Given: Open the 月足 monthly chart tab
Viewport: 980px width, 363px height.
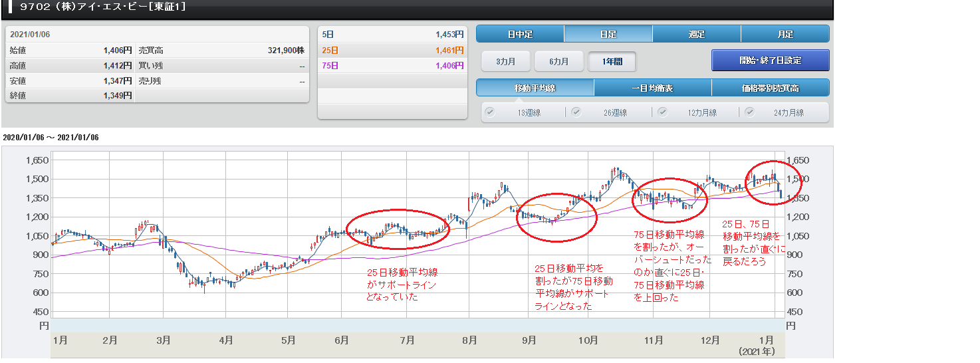Looking at the screenshot, I should (x=785, y=34).
